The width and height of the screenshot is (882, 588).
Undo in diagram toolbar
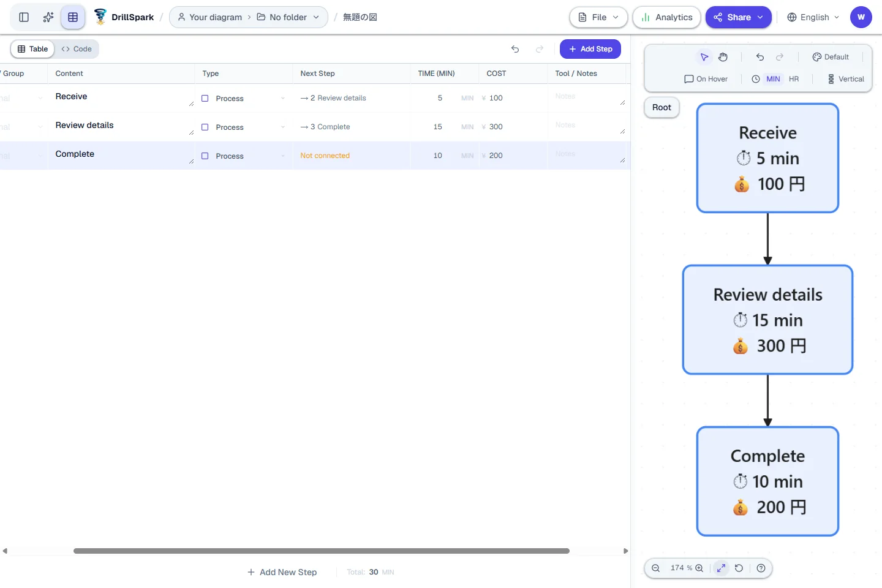click(x=760, y=57)
